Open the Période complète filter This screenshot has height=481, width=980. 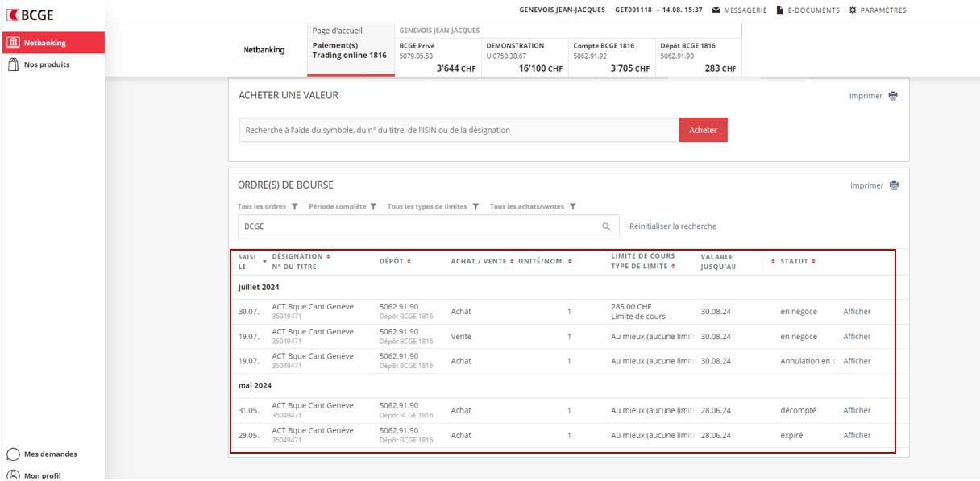click(343, 206)
